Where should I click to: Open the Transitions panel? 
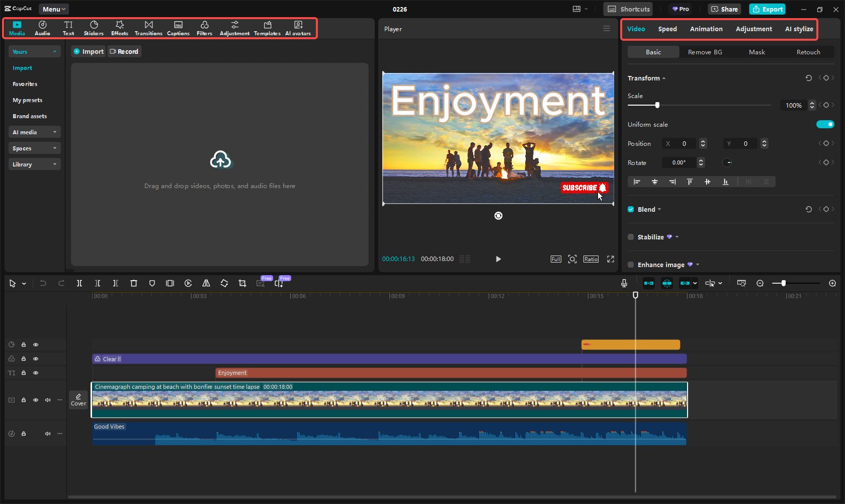click(148, 28)
